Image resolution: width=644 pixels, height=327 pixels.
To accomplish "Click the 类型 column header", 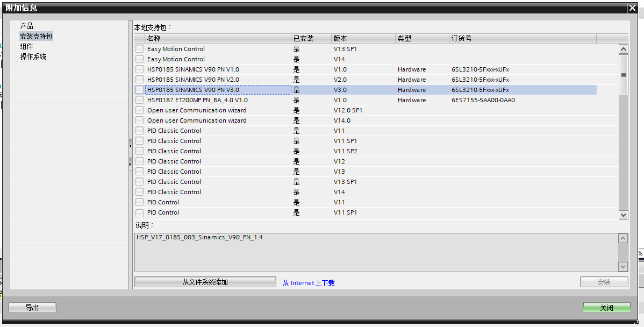I will (x=422, y=38).
